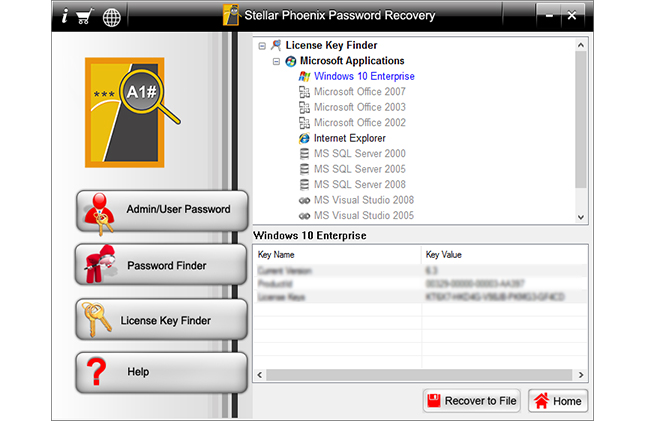645x421 pixels.
Task: Open the Password Finder module
Action: point(161,265)
